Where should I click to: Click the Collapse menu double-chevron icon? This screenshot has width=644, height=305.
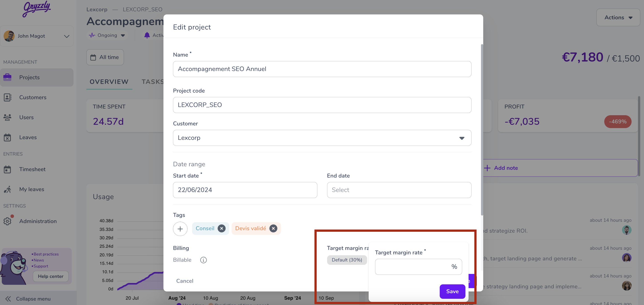tap(8, 299)
